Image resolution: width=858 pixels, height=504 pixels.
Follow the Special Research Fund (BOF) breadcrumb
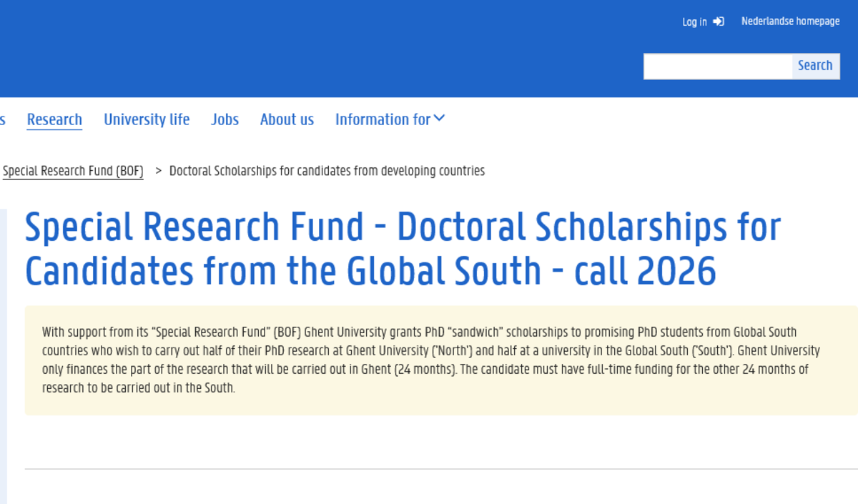[x=71, y=170]
